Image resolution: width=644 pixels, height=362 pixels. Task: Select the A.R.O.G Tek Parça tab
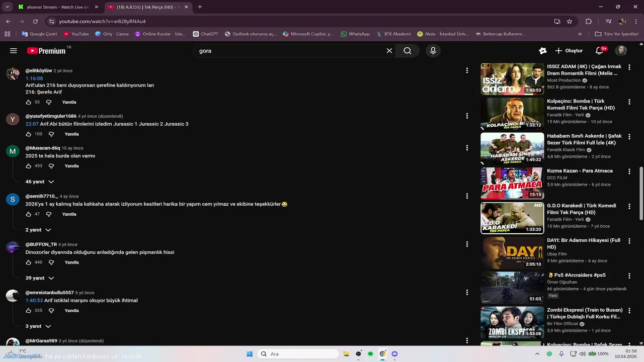coord(148,7)
